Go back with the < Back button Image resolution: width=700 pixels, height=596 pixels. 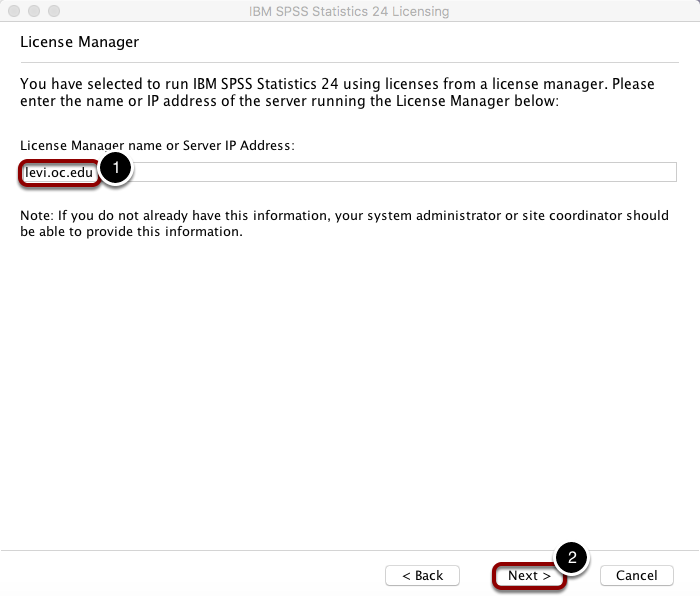(x=422, y=575)
